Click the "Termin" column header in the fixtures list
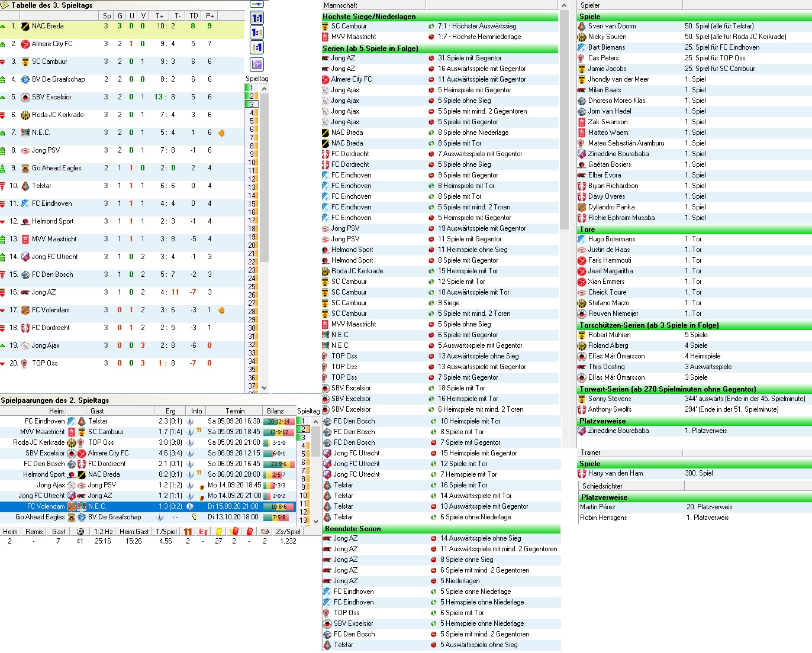 (x=235, y=411)
